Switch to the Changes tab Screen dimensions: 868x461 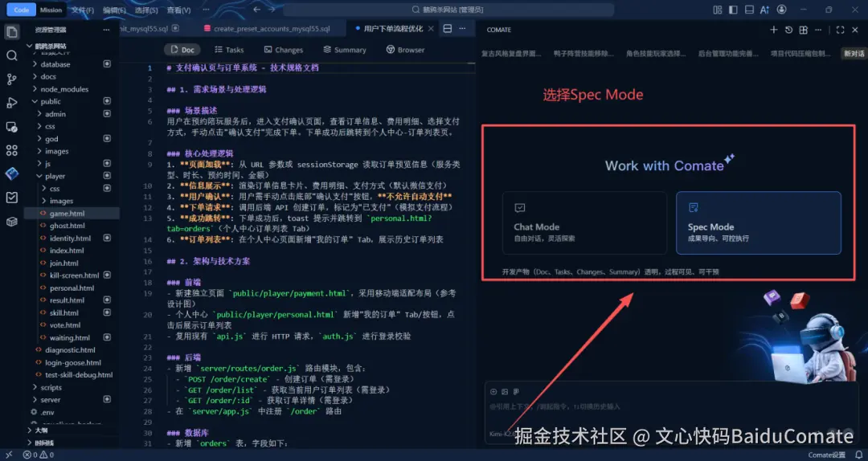(284, 50)
